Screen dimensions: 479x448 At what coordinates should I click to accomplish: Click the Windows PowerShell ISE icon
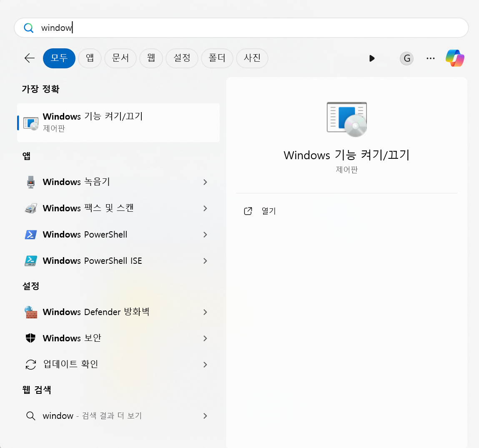(31, 261)
